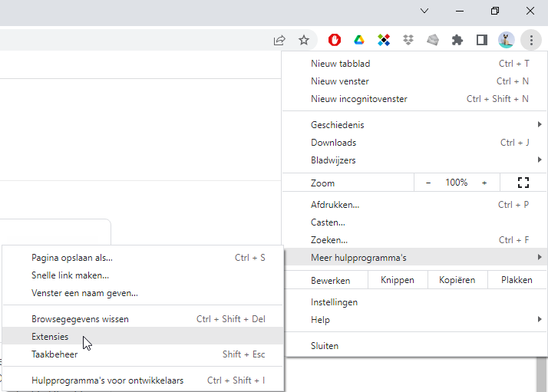Expand the Help submenu

pyautogui.click(x=414, y=320)
